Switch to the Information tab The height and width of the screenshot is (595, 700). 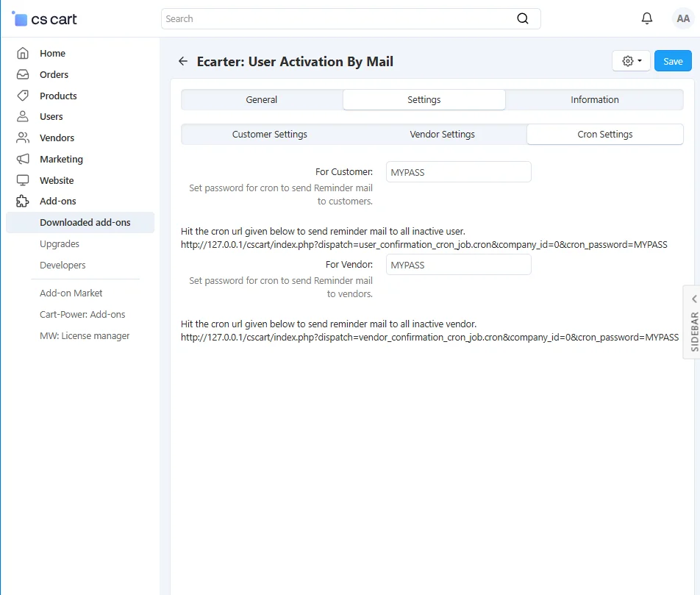click(594, 100)
